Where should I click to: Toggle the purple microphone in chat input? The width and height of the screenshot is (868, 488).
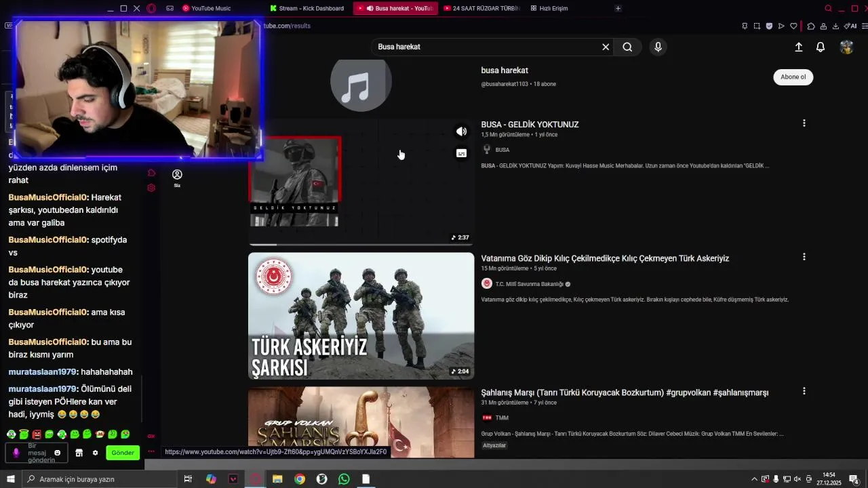[16, 453]
